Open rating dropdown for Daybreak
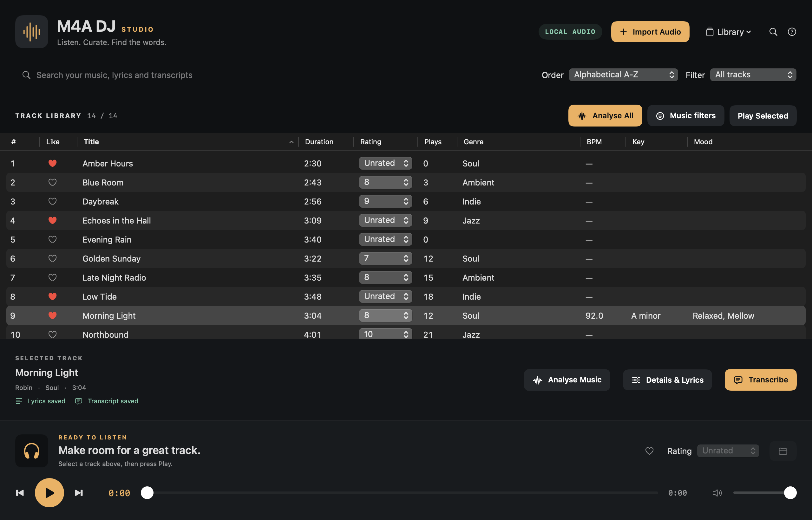 385,201
